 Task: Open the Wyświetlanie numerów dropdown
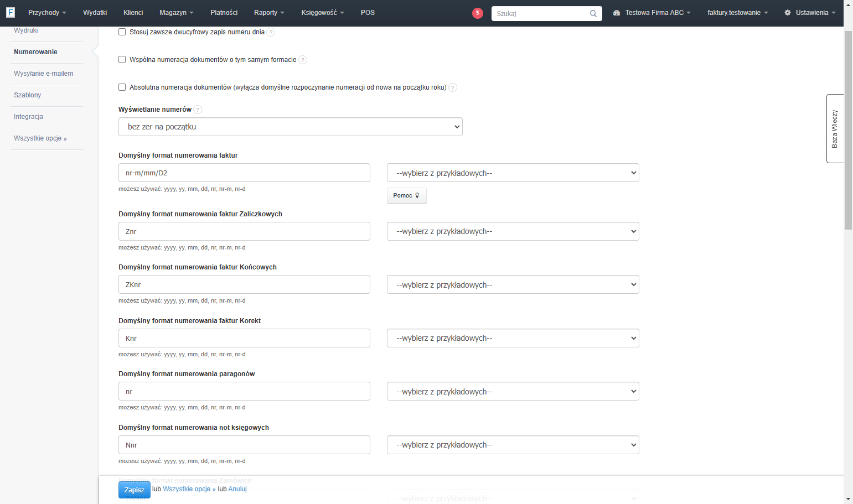[291, 127]
